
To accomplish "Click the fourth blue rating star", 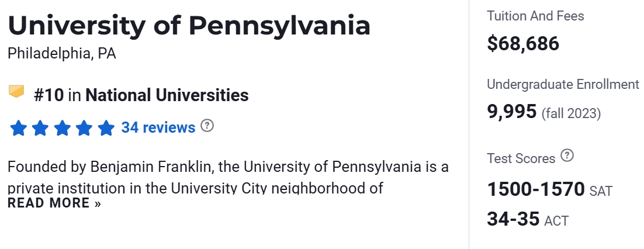I will coord(84,128).
